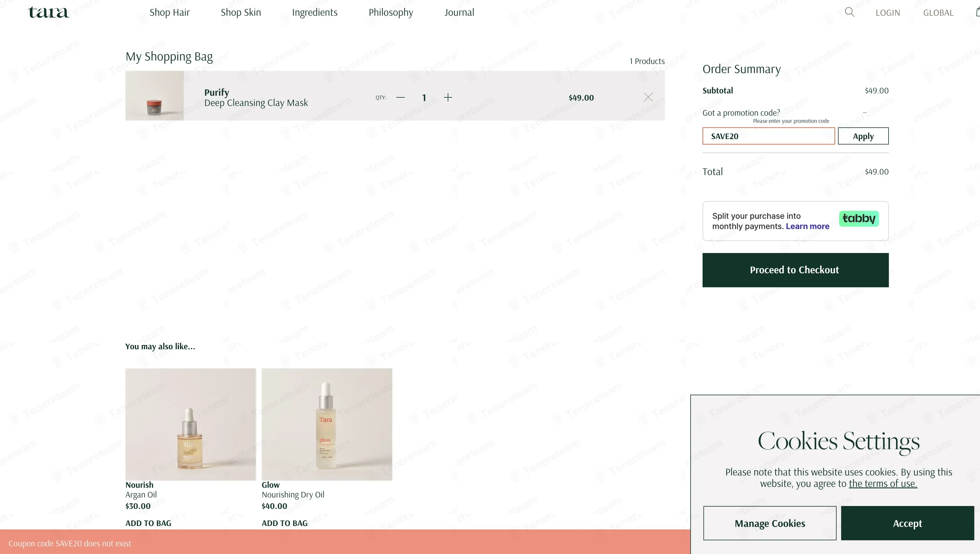Image resolution: width=980 pixels, height=554 pixels.
Task: Click the LOGIN link
Action: (887, 13)
